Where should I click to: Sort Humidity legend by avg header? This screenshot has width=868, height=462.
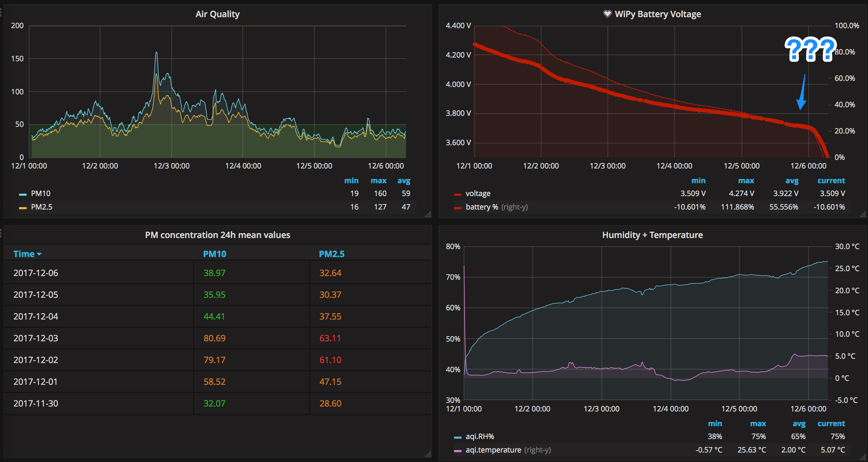pyautogui.click(x=799, y=424)
